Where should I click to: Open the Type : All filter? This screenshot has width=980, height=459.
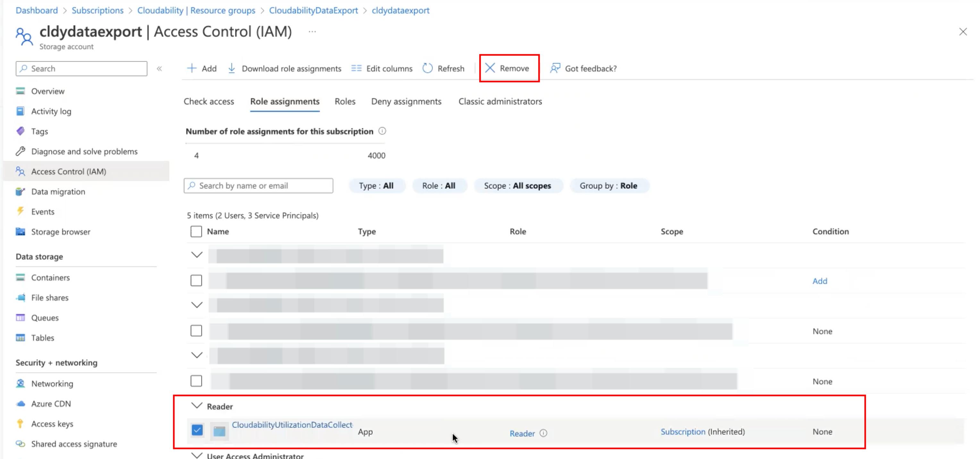click(x=376, y=186)
